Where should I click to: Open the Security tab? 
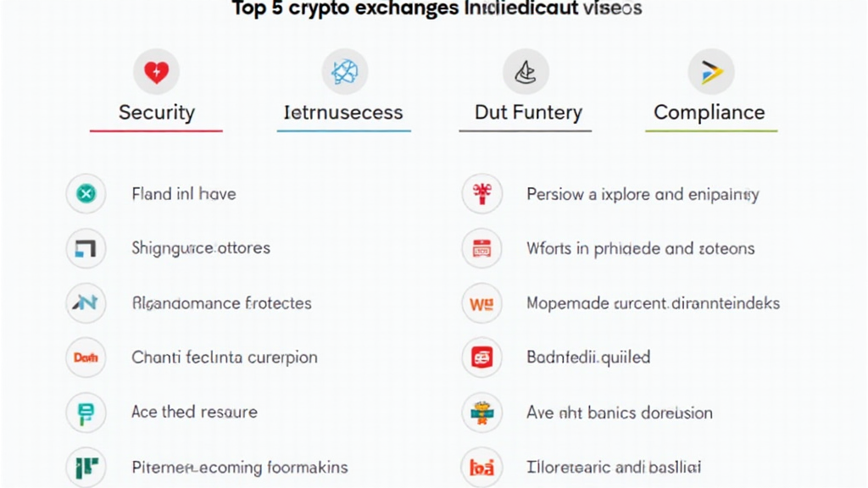coord(157,113)
